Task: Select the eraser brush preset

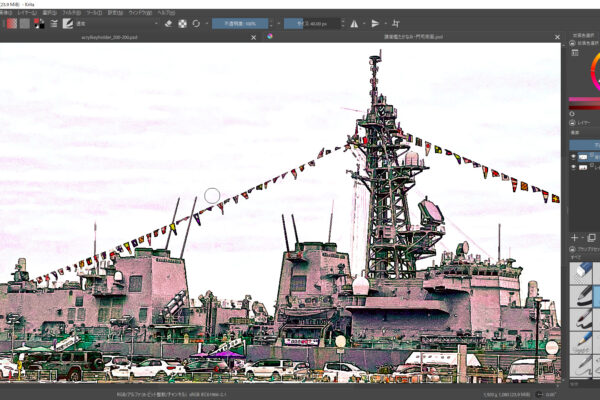Action: (581, 273)
